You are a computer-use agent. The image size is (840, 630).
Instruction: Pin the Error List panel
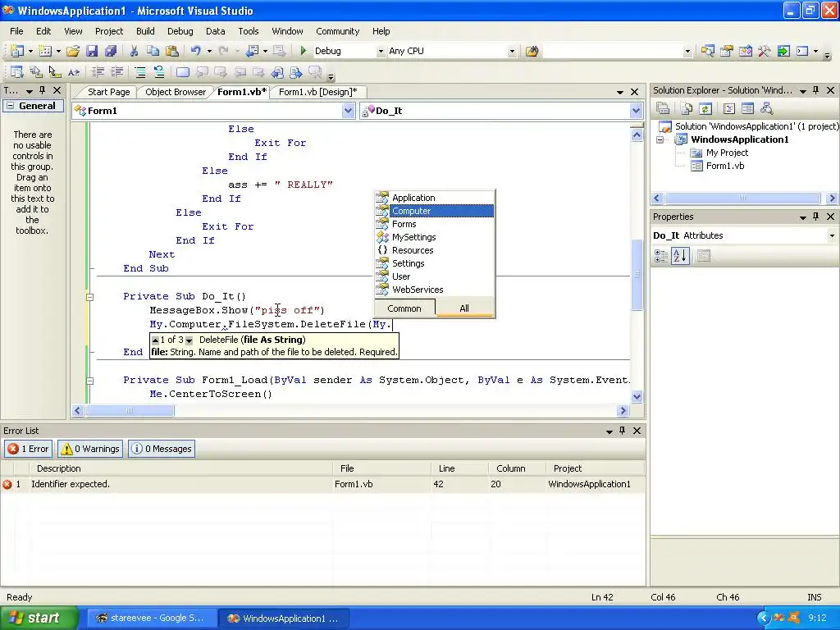click(623, 430)
